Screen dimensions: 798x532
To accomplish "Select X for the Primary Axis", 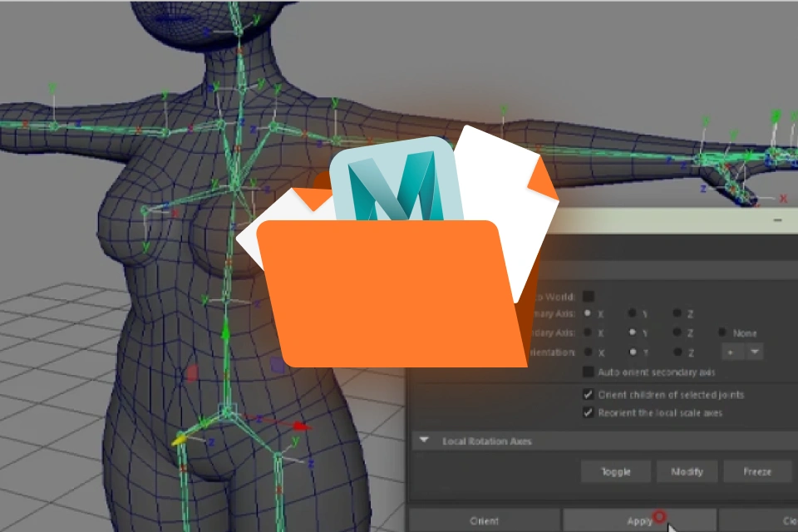I will coord(588,313).
